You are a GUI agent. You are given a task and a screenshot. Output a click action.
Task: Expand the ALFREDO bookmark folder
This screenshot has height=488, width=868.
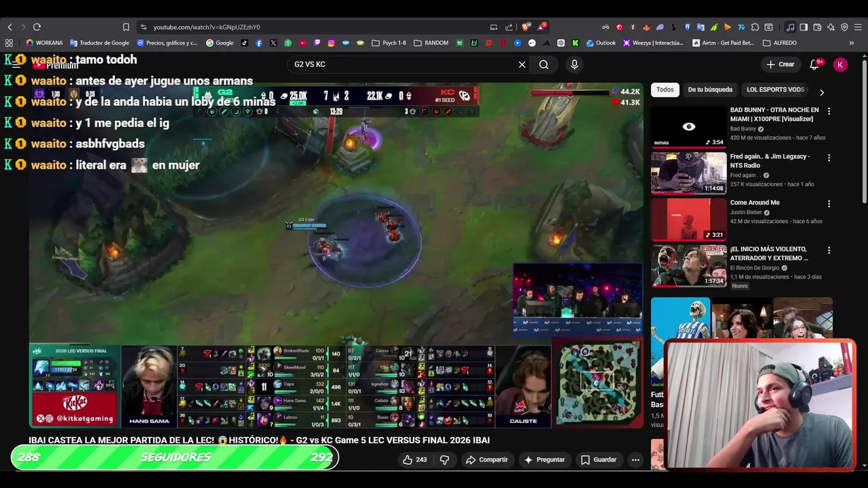[780, 43]
